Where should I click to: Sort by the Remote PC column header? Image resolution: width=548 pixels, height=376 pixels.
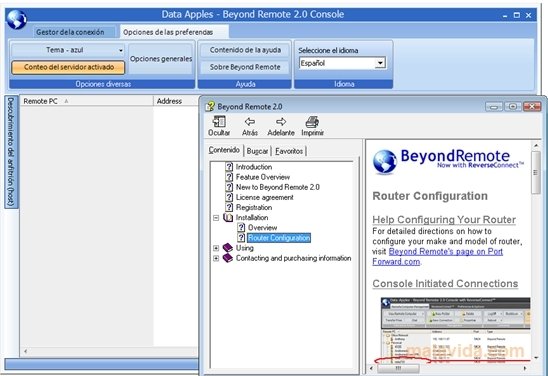point(86,101)
